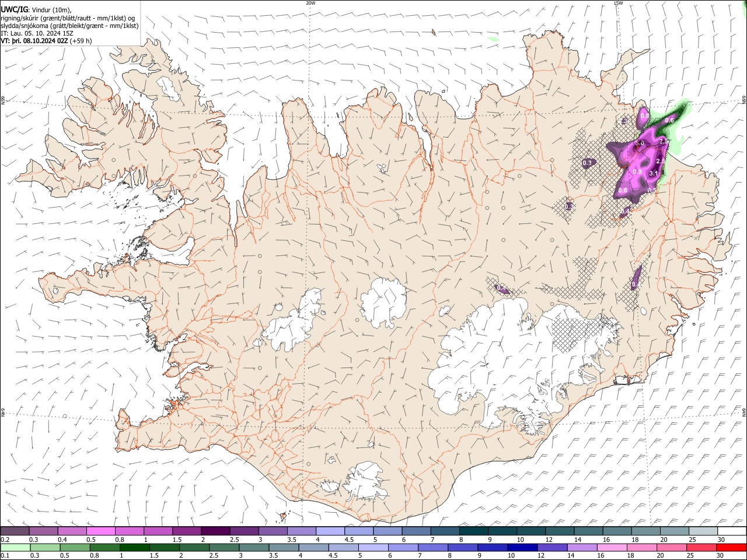Click the darkest purple swatch labeled 2 in snow legend
Screen dimensions: 747x560
pyautogui.click(x=215, y=531)
